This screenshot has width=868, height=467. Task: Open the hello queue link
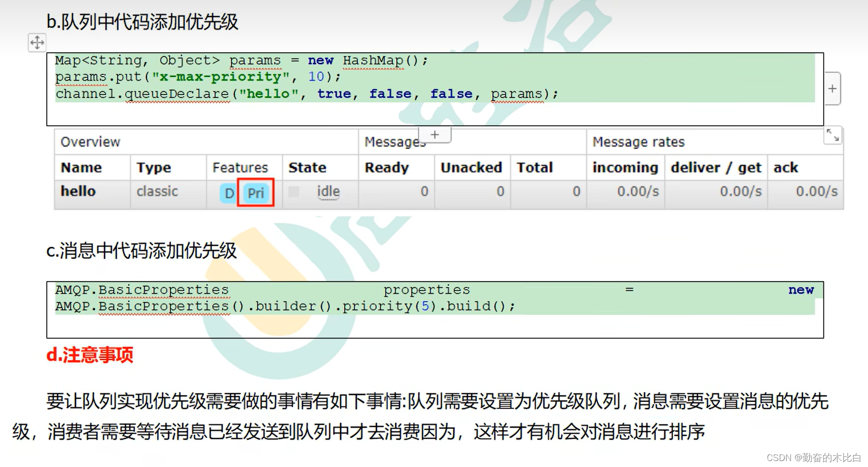point(78,191)
